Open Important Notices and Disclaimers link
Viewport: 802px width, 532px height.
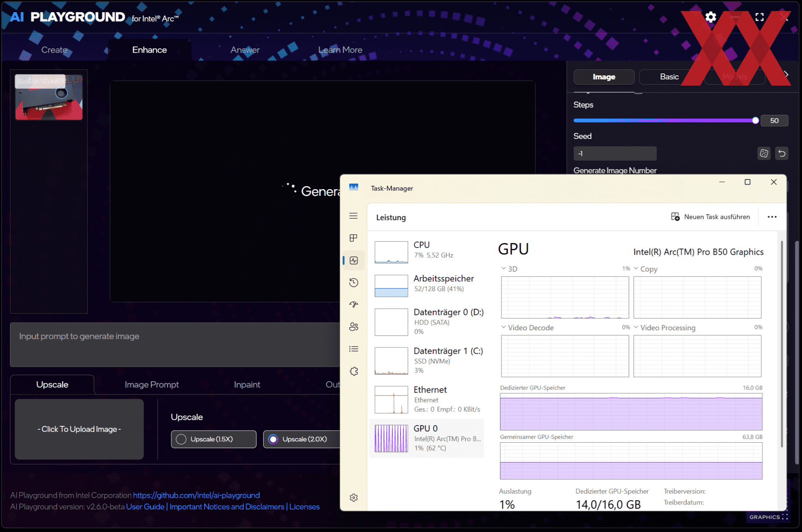click(227, 507)
